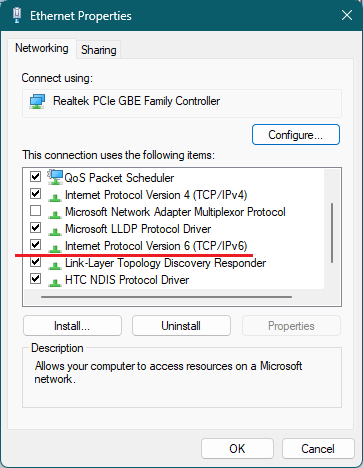Switch to the Sharing tab
Screen dimensions: 363x468
(99, 50)
